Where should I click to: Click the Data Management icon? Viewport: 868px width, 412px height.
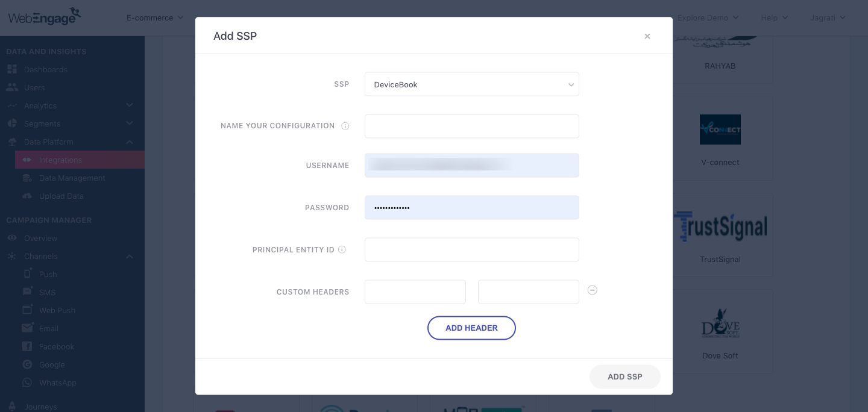27,178
